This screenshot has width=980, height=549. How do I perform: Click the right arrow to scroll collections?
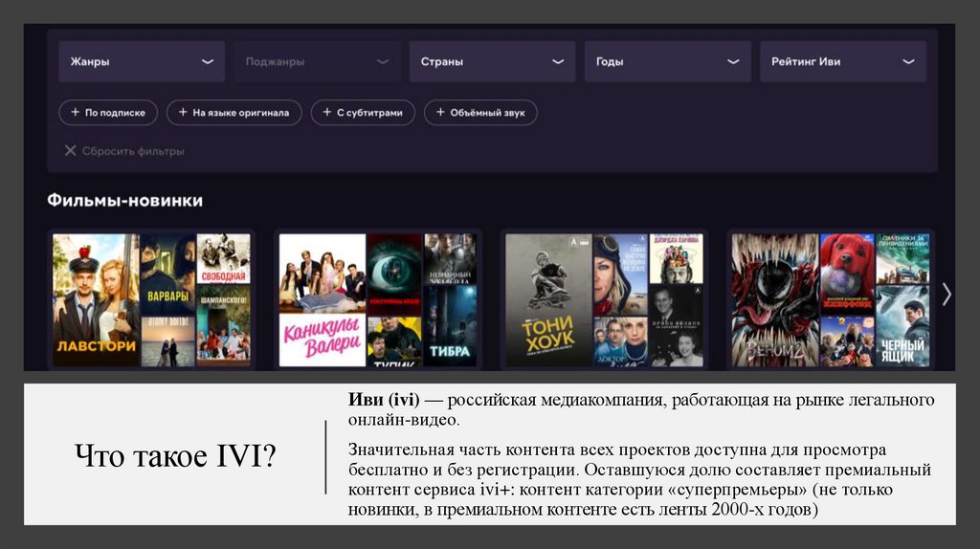click(947, 294)
